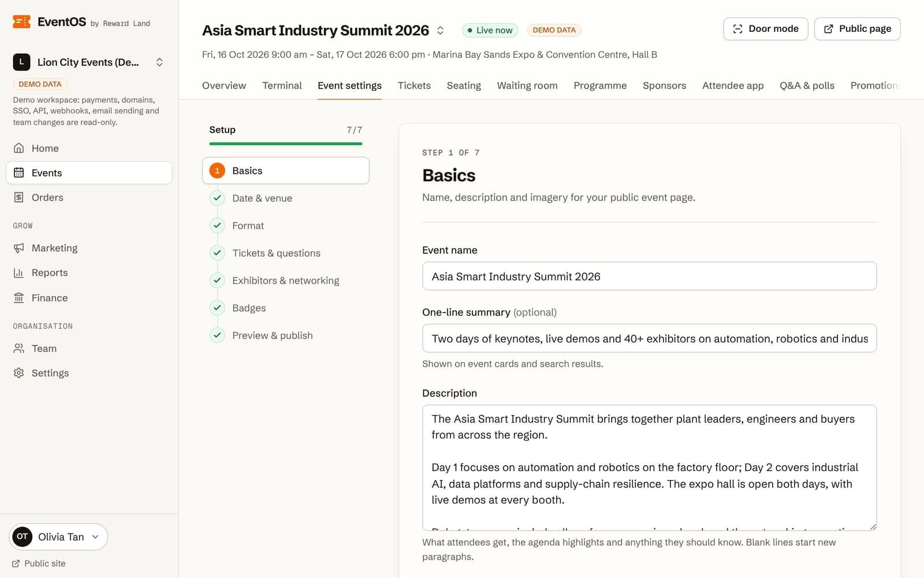The width and height of the screenshot is (924, 578).
Task: Click the Setup progress bar
Action: pyautogui.click(x=286, y=143)
